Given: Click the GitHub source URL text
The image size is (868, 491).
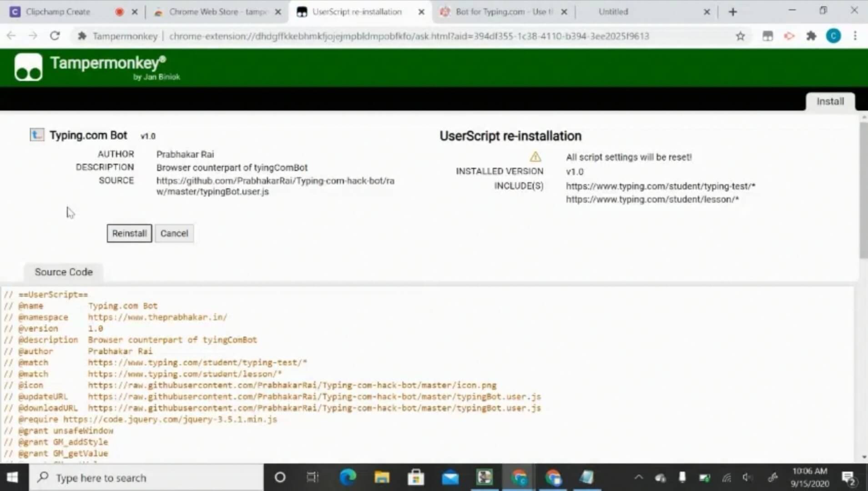Looking at the screenshot, I should tap(275, 186).
